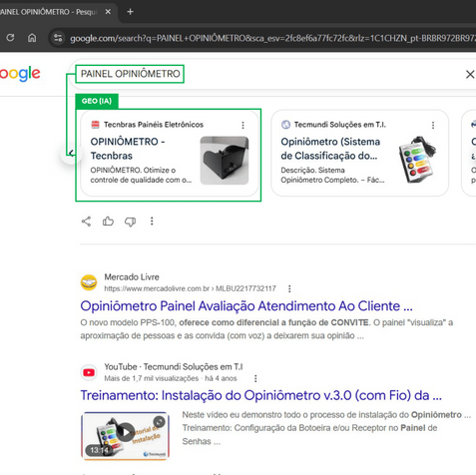Click the 'O novo modelo PPS-100' snippet

(266, 329)
